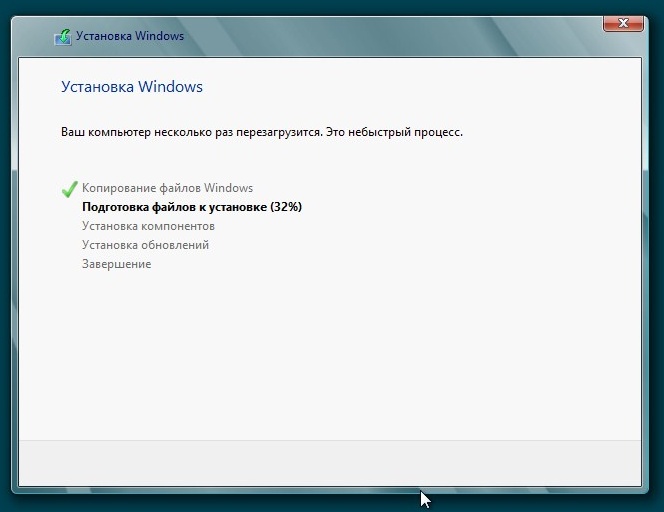Select the step Подготовка файлов к установке (32%)
The width and height of the screenshot is (664, 512).
[192, 207]
